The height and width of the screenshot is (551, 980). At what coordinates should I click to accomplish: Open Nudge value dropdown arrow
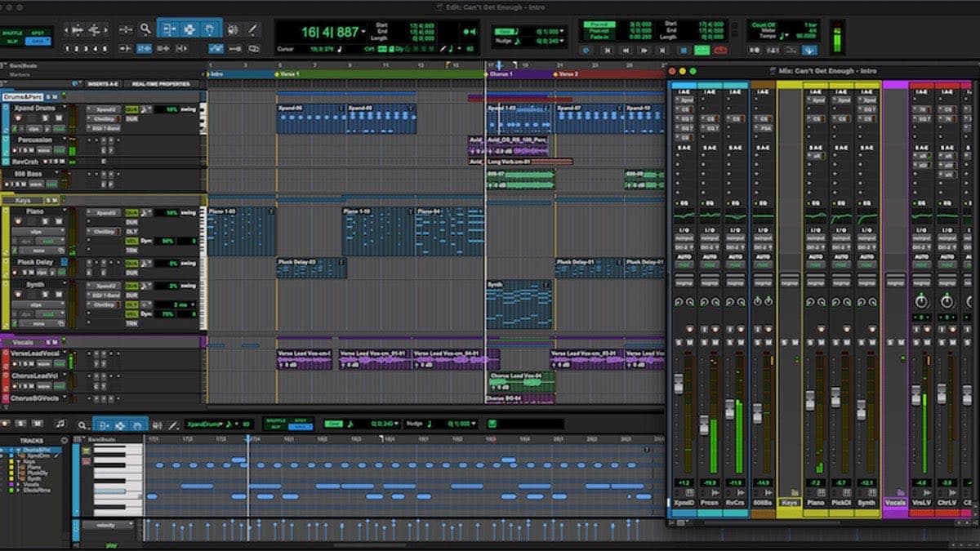tap(561, 41)
